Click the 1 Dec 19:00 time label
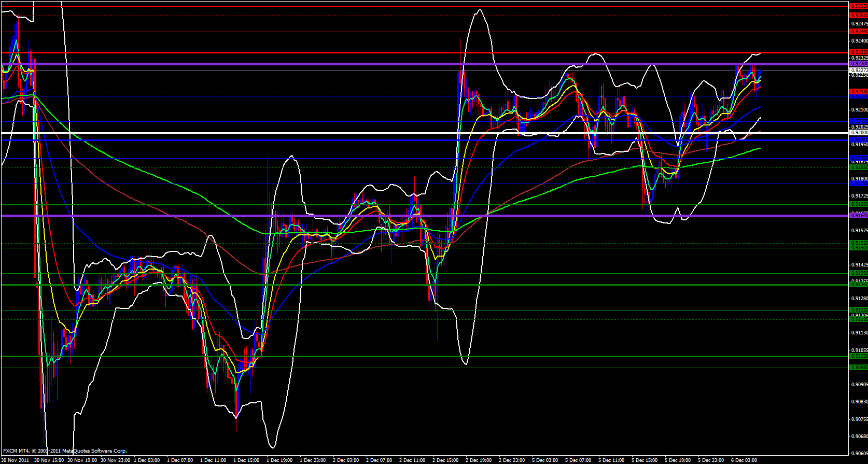This screenshot has height=464, width=868. point(279,460)
